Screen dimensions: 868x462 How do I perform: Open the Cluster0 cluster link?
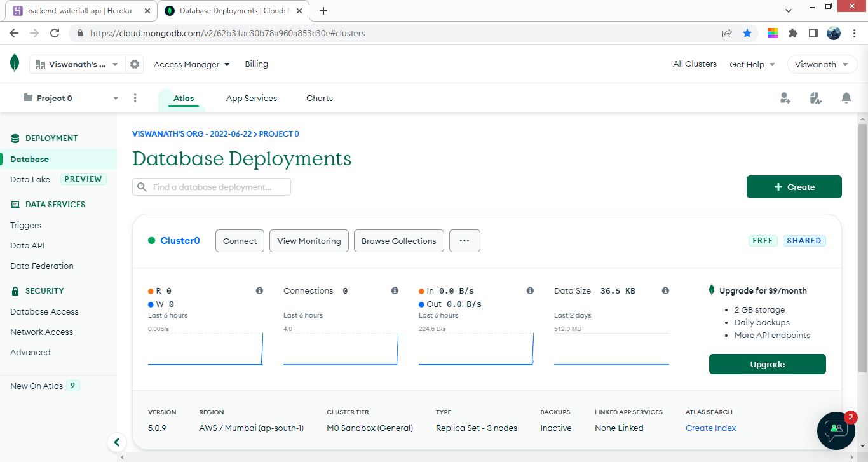tap(180, 241)
